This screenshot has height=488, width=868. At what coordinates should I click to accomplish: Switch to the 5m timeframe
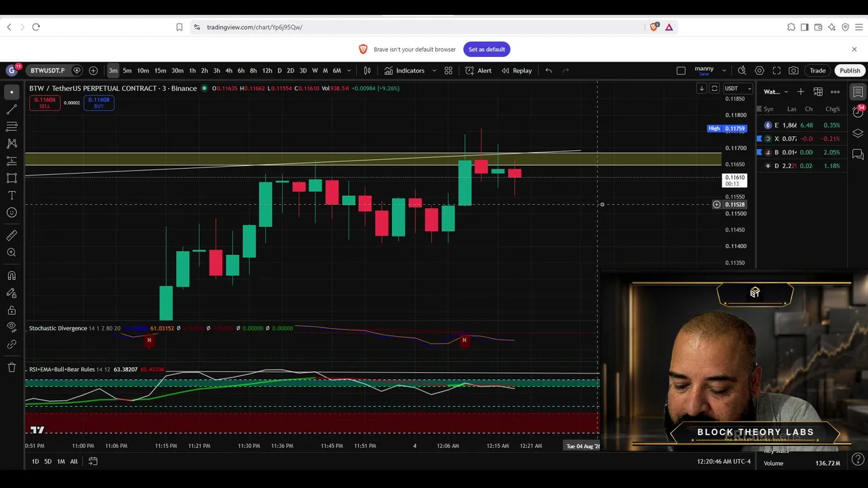127,70
